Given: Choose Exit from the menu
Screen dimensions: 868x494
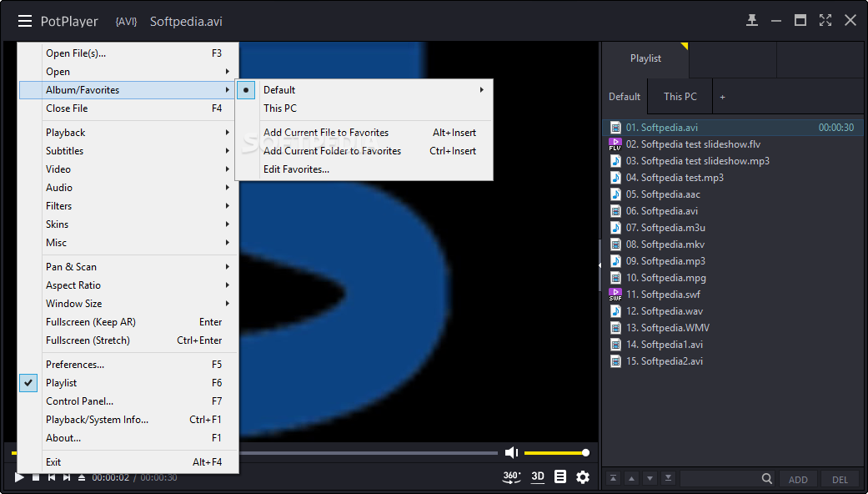Looking at the screenshot, I should pyautogui.click(x=129, y=462).
